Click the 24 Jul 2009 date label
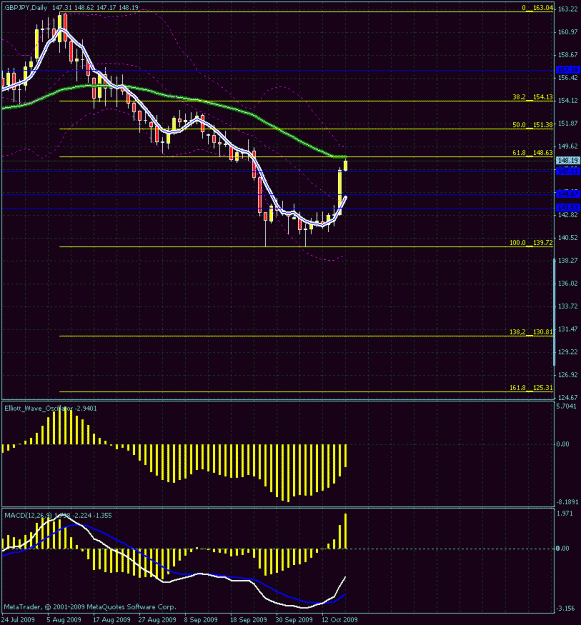581x625 pixels. (18, 620)
